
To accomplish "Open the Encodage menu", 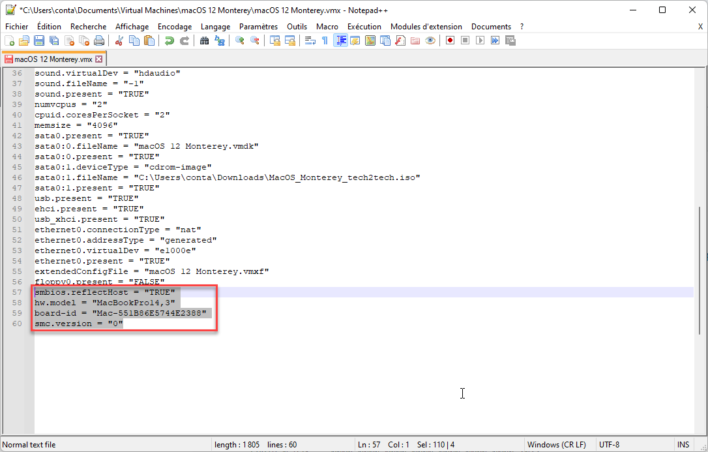I will [174, 27].
